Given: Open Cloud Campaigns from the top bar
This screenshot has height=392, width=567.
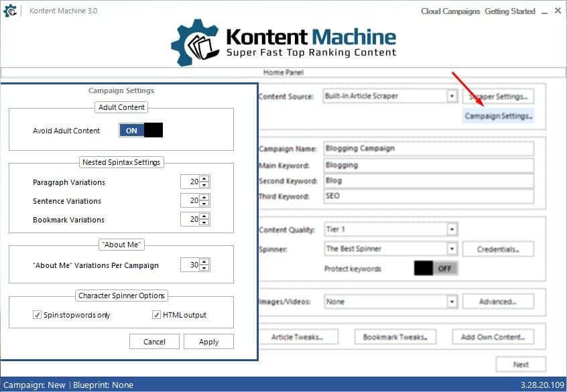Looking at the screenshot, I should [x=450, y=11].
